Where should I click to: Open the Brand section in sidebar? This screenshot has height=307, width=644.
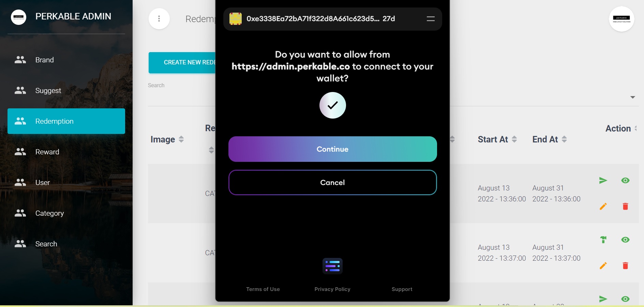click(x=66, y=60)
